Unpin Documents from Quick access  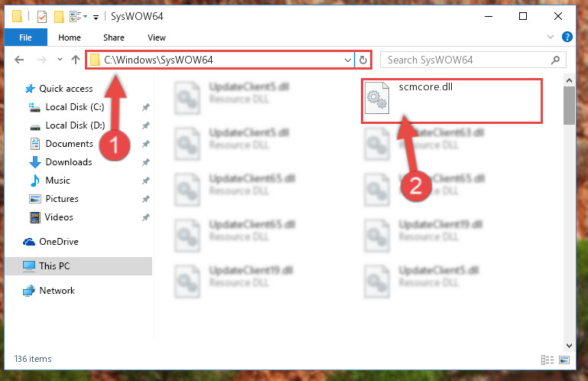(x=146, y=144)
